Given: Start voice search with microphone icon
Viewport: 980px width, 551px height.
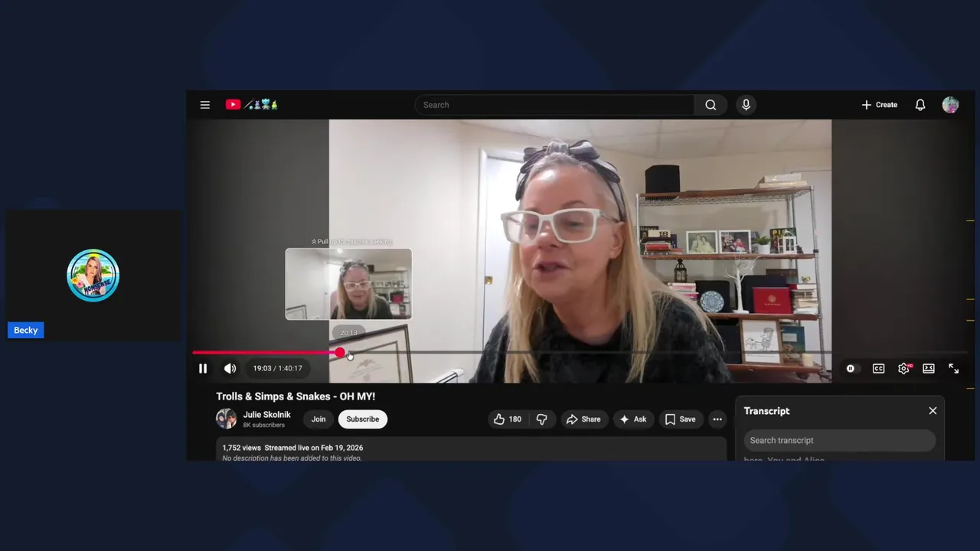Looking at the screenshot, I should [x=746, y=105].
